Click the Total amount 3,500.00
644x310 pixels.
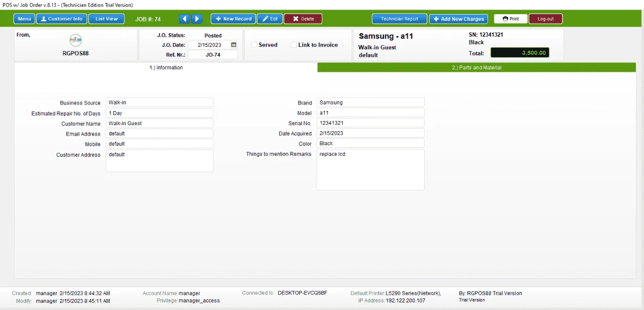pyautogui.click(x=520, y=53)
